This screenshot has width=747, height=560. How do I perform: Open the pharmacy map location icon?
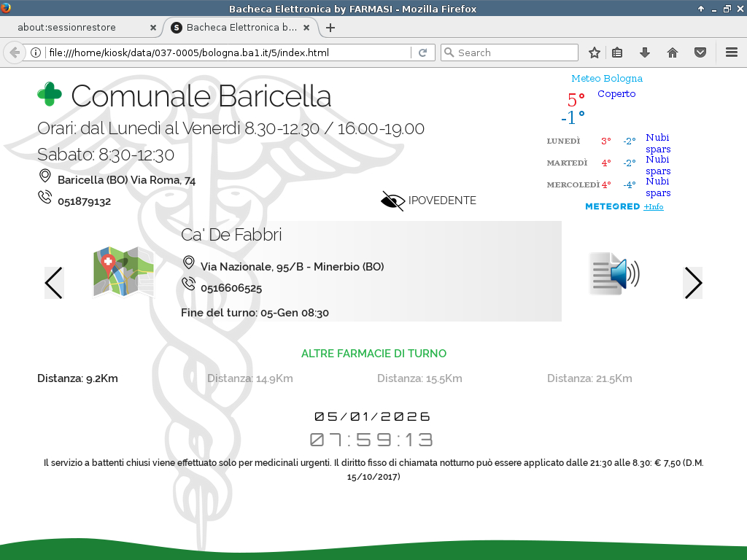(123, 272)
